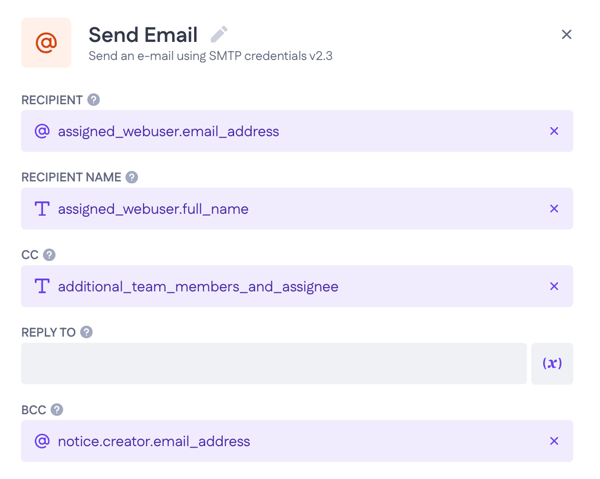Clear the additional_team_members_and_assignee CC value

tap(554, 286)
